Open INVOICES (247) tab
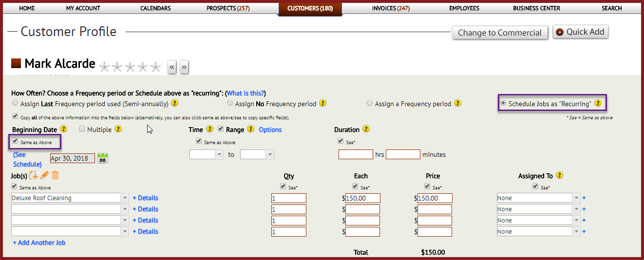 [x=391, y=8]
